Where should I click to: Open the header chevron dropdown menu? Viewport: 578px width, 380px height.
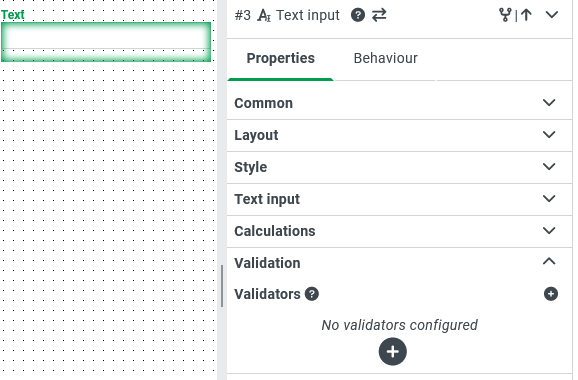point(552,15)
